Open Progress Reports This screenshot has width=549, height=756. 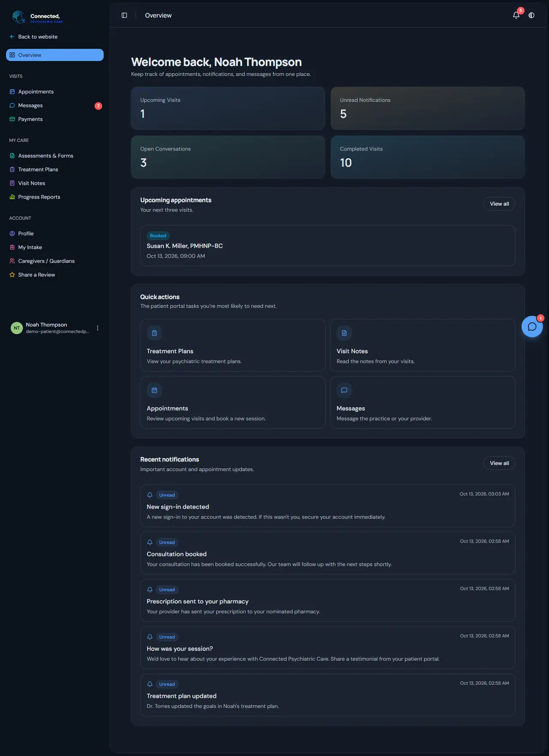click(x=55, y=197)
